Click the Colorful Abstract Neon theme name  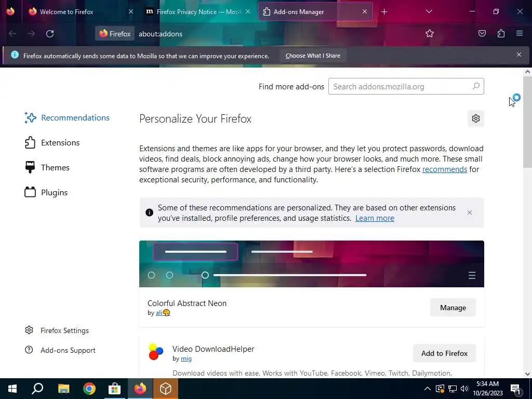(187, 303)
